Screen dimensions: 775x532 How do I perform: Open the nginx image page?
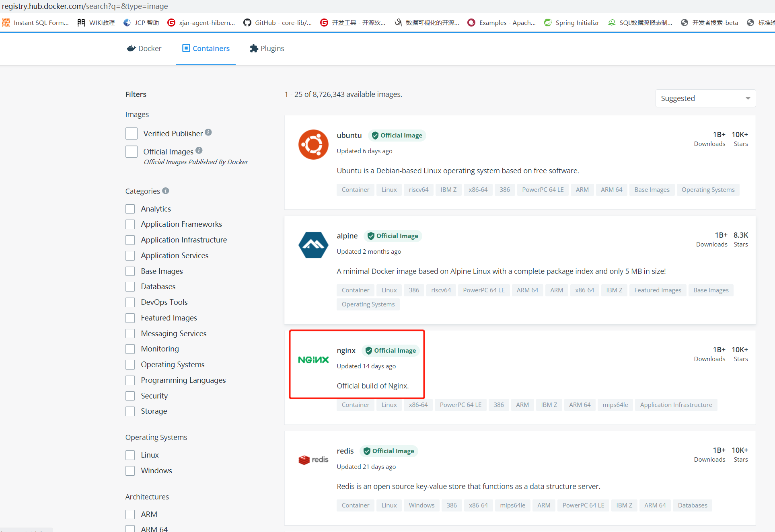click(x=346, y=350)
